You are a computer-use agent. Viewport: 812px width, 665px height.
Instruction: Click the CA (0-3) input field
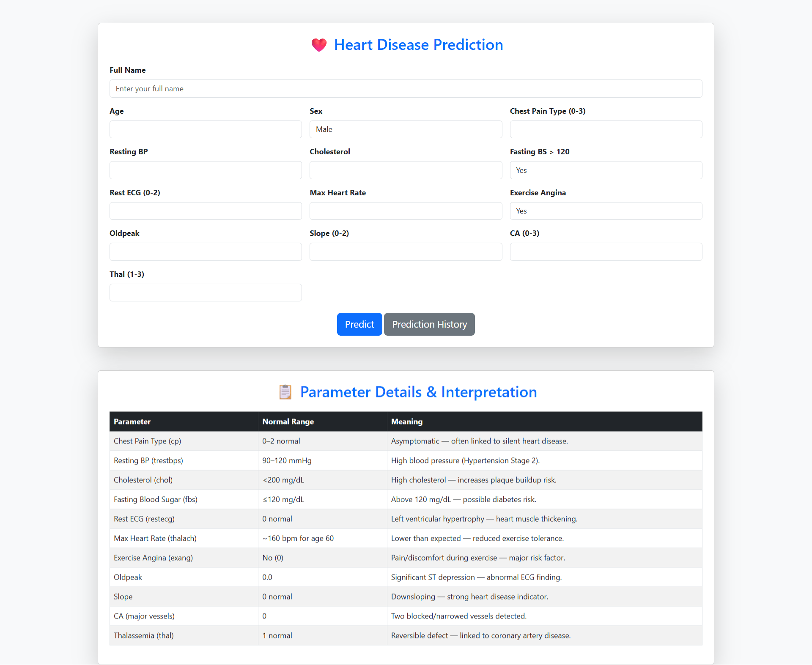(606, 252)
